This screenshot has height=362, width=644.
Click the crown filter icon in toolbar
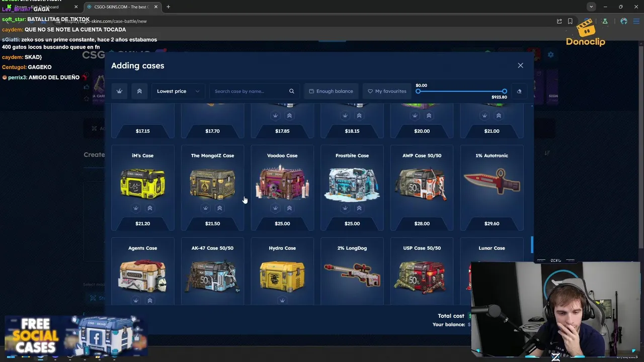tap(119, 91)
